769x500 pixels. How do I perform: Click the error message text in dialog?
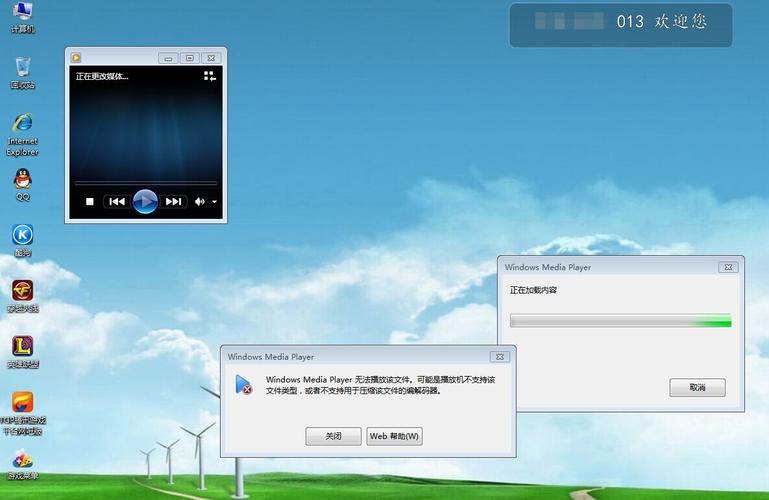[381, 385]
